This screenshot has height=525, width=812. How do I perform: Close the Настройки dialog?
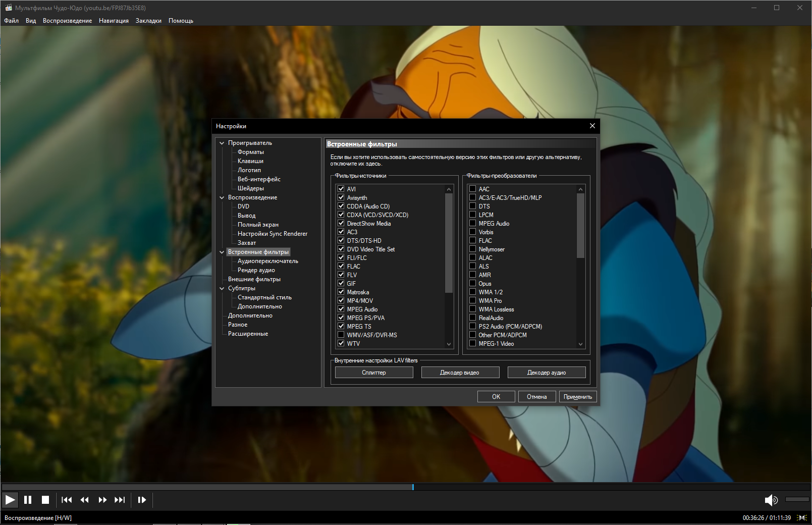592,126
